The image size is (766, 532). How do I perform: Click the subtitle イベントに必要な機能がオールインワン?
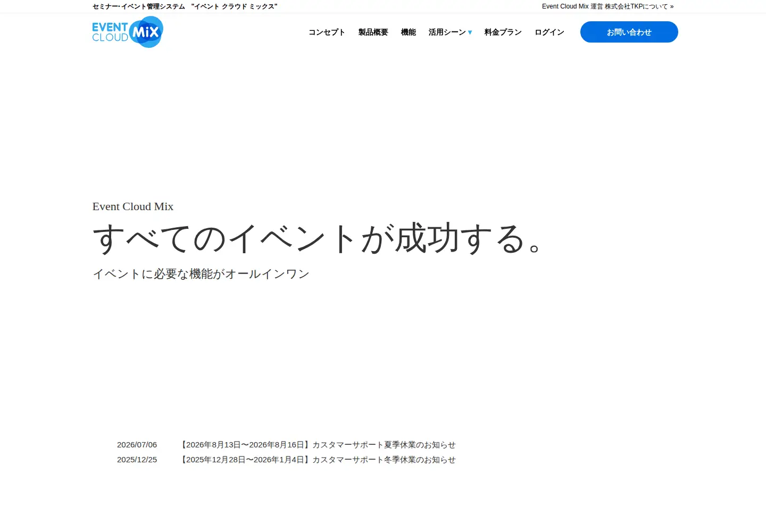click(201, 274)
